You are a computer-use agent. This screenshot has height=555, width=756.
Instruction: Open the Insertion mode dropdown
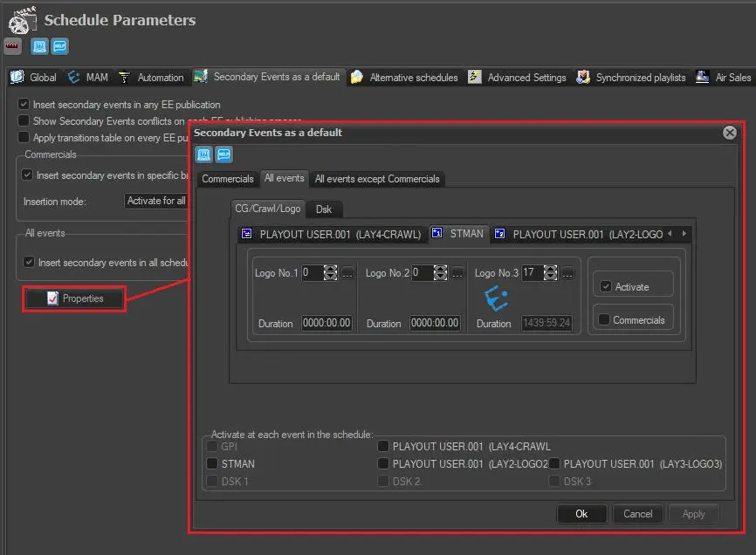[157, 201]
